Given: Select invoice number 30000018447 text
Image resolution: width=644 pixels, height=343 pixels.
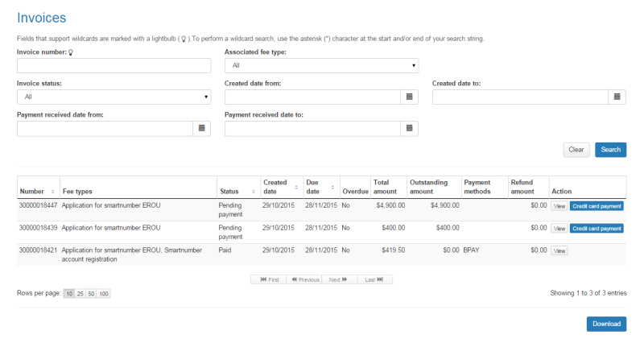Looking at the screenshot, I should [x=38, y=205].
